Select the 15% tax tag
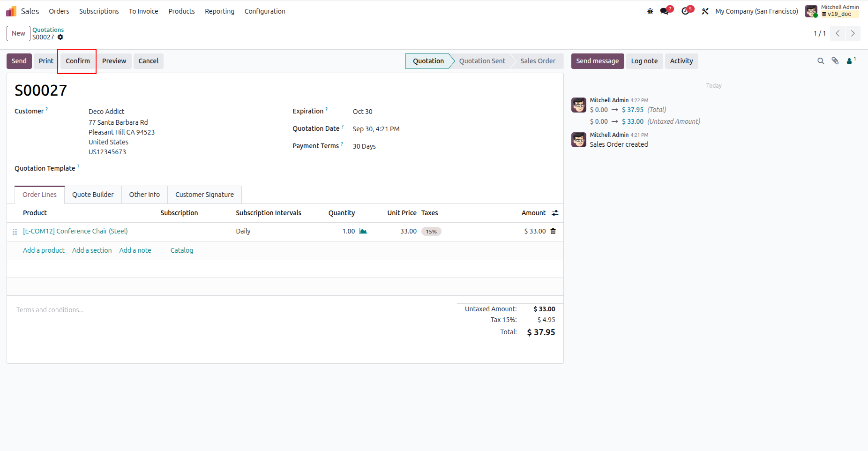 click(431, 232)
